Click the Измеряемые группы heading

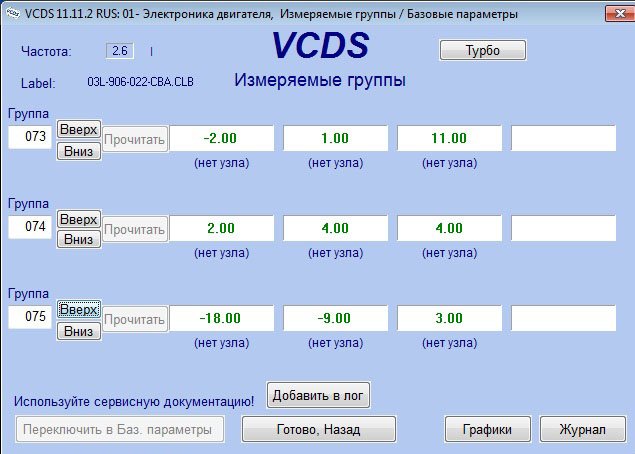(x=320, y=80)
